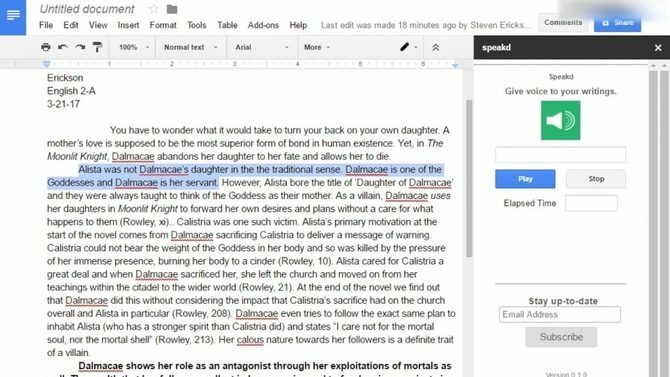
Task: Star the Untitled document
Action: [153, 9]
